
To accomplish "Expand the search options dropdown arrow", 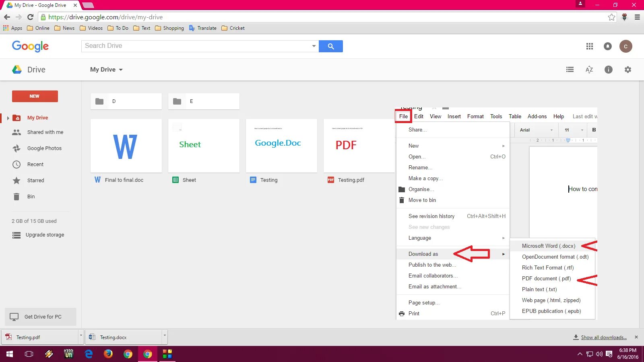I will [314, 46].
